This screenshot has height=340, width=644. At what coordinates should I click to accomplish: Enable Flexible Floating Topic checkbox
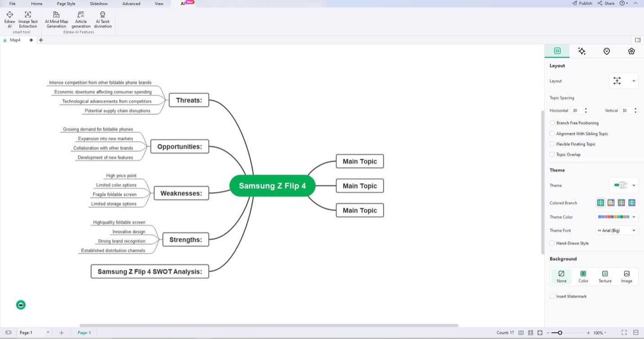tap(552, 144)
